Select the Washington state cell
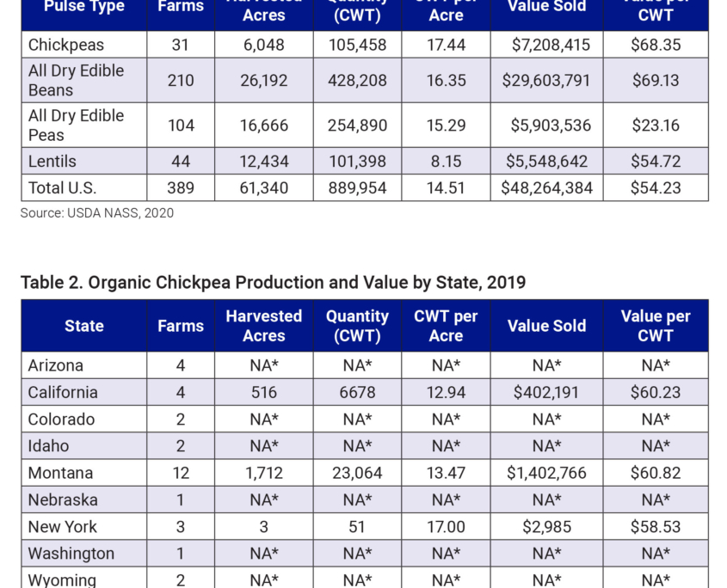The height and width of the screenshot is (588, 727). 71,554
